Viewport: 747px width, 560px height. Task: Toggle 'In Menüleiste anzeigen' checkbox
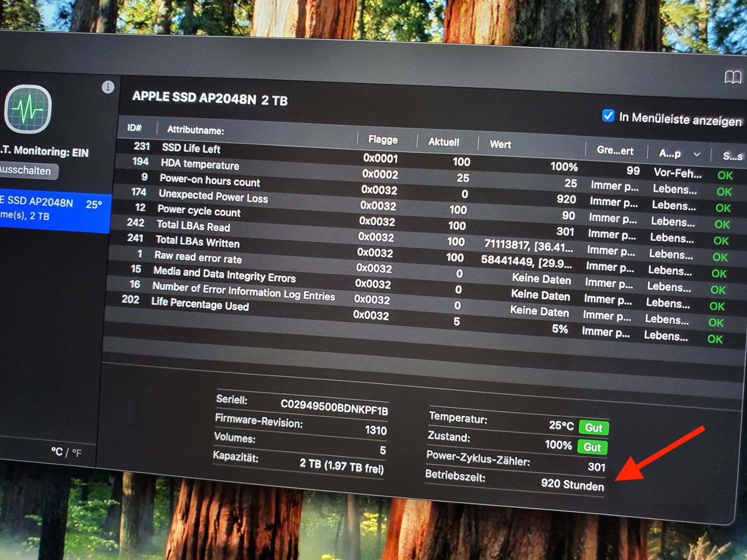[608, 116]
